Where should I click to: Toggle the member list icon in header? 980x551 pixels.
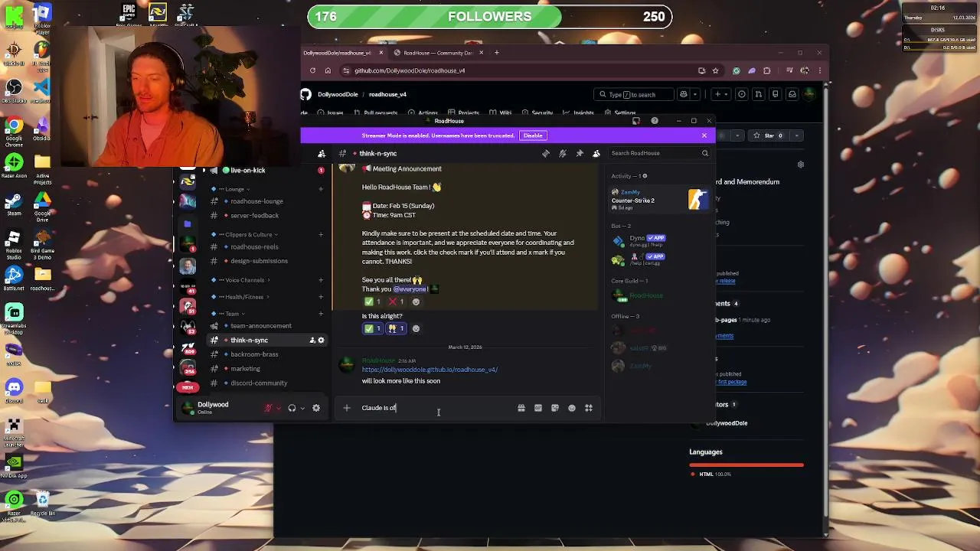[596, 153]
